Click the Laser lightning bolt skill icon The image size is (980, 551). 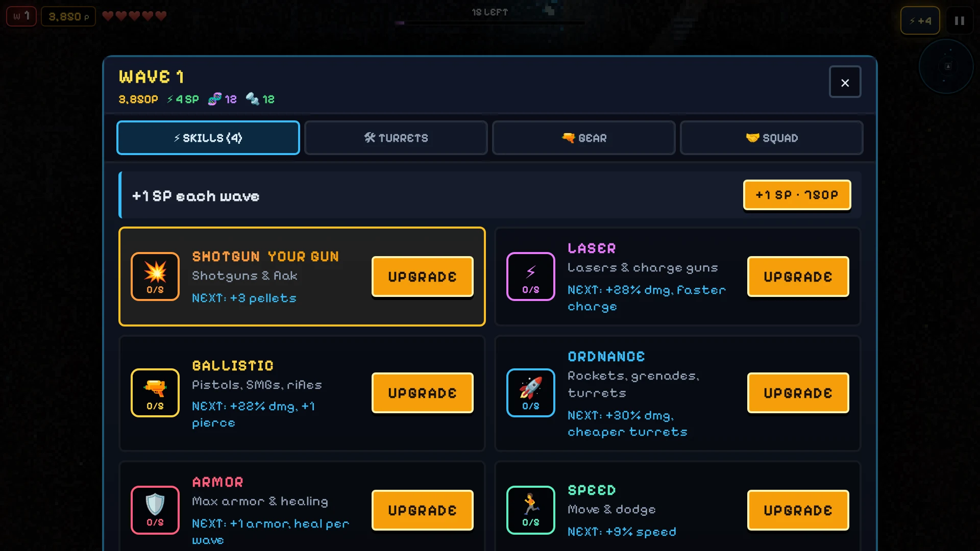pyautogui.click(x=531, y=277)
